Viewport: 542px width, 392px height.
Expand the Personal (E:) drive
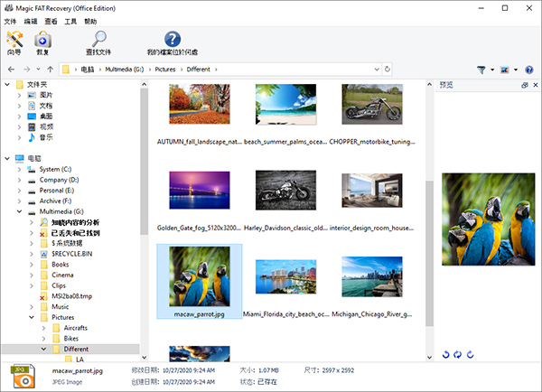click(19, 191)
